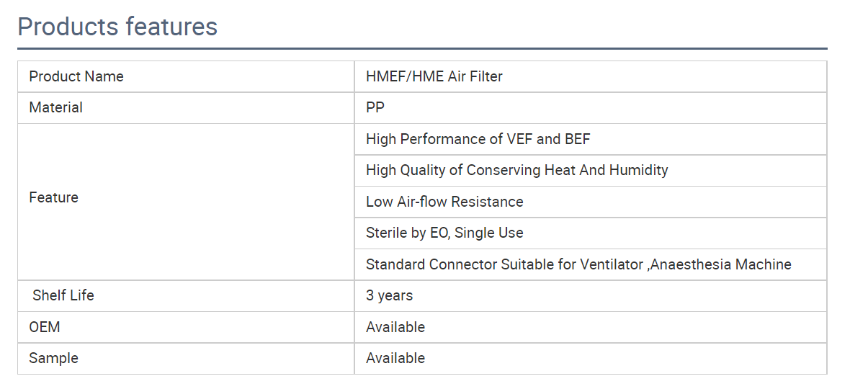
Task: Click Low Air-flow Resistance text
Action: click(x=444, y=202)
